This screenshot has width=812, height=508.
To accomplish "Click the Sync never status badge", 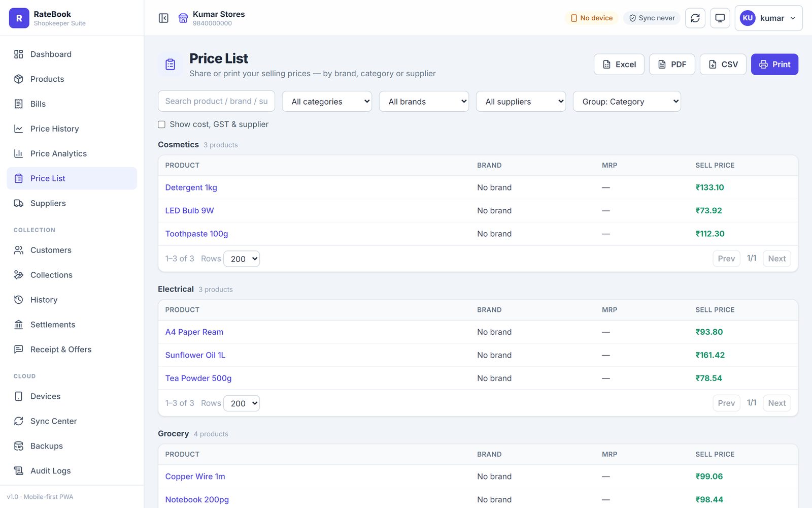I will point(652,18).
